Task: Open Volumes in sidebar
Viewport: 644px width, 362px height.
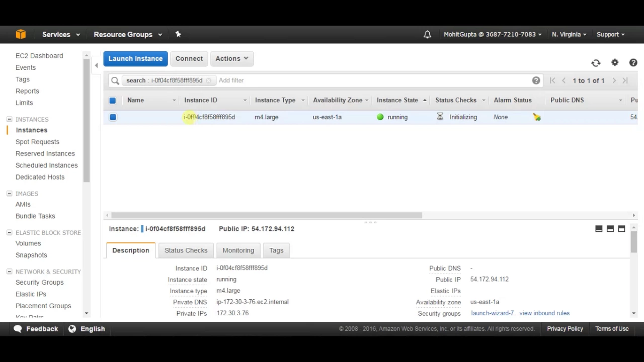Action: pyautogui.click(x=28, y=243)
